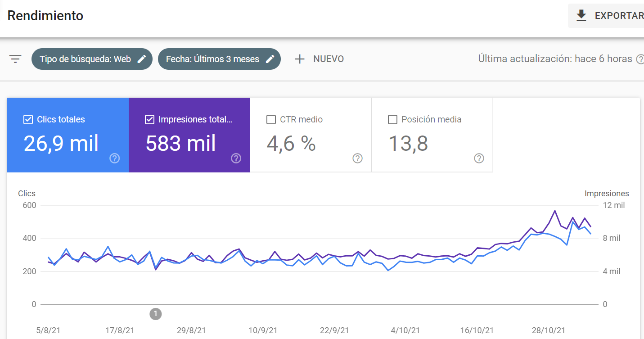Open the 'Fecha: Últimos 3 meses' filter chip
This screenshot has height=339, width=644.
coord(219,59)
